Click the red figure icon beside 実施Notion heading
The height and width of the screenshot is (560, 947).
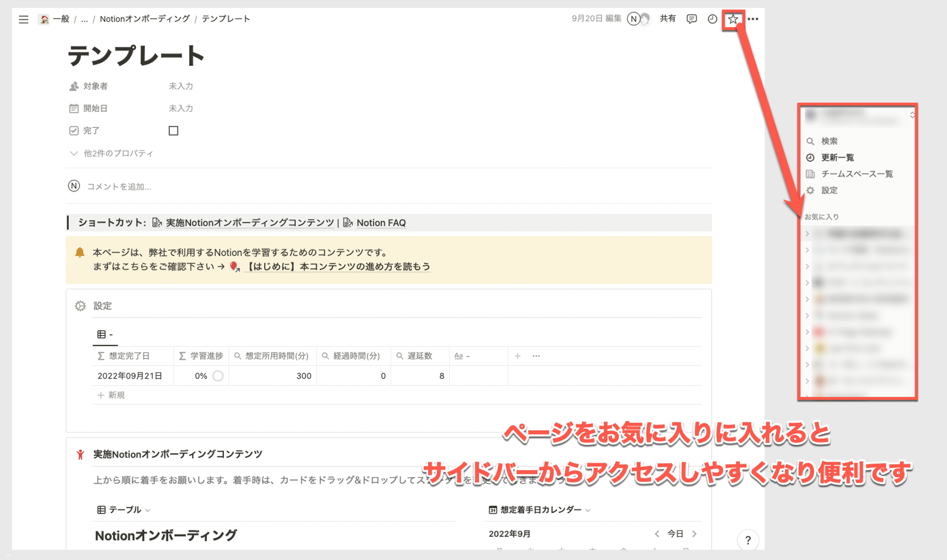pyautogui.click(x=80, y=454)
